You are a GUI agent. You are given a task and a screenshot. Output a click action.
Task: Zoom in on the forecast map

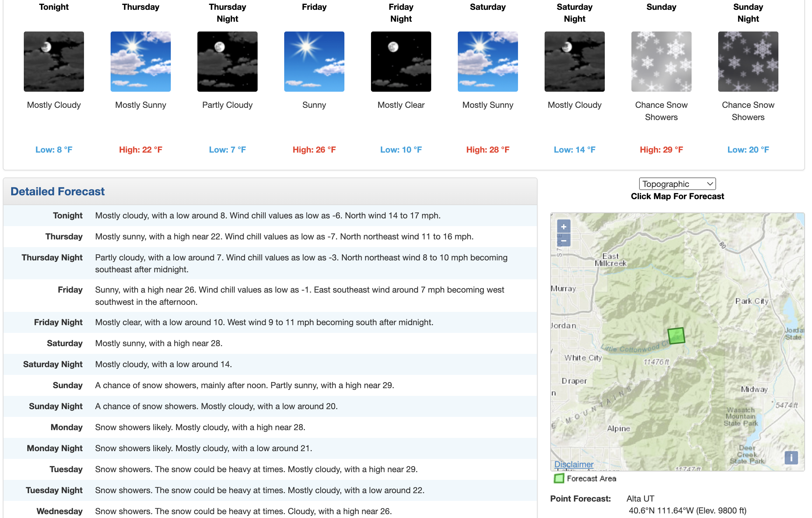(563, 226)
